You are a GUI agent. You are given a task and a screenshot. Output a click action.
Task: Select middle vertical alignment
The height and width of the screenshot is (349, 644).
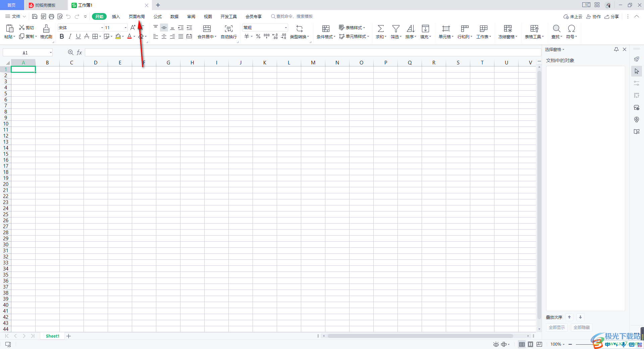pyautogui.click(x=164, y=28)
